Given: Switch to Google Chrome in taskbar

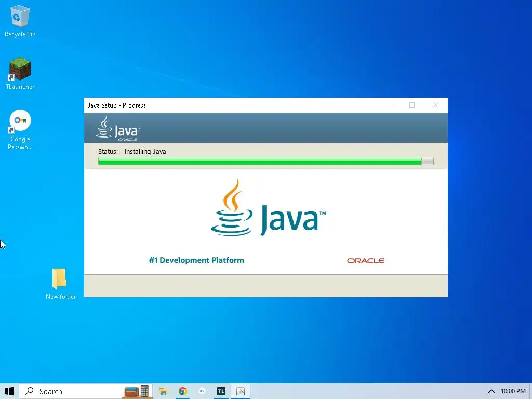Looking at the screenshot, I should [182, 391].
